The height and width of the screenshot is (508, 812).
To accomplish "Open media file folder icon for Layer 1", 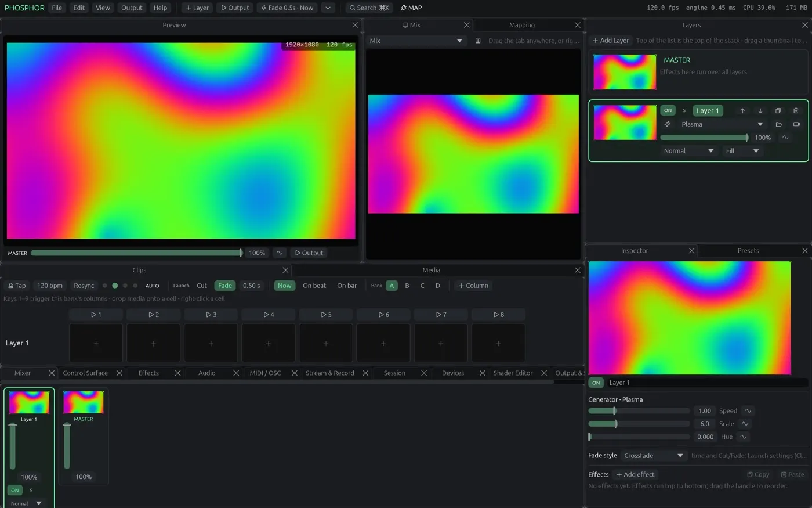I will (x=779, y=124).
